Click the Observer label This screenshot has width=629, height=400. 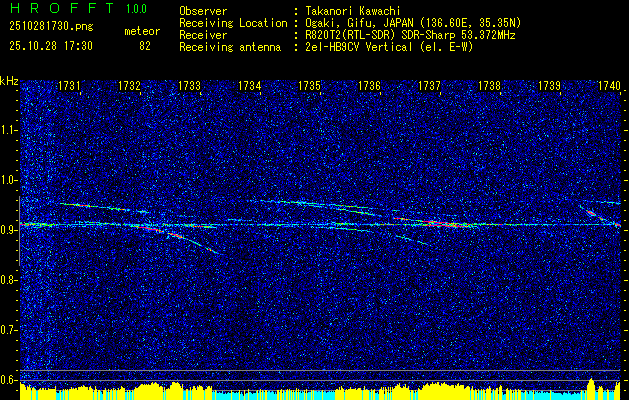pos(203,11)
